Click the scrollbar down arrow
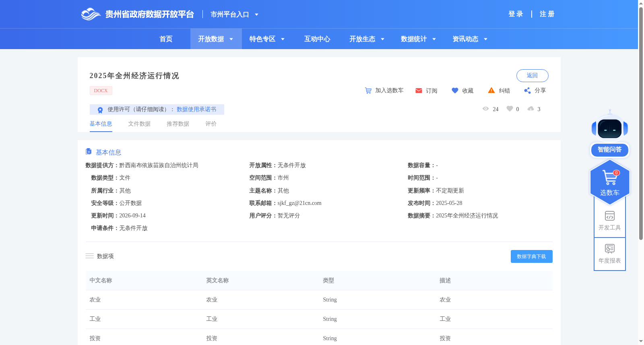Screen dimensions: 644x345 [641, 342]
